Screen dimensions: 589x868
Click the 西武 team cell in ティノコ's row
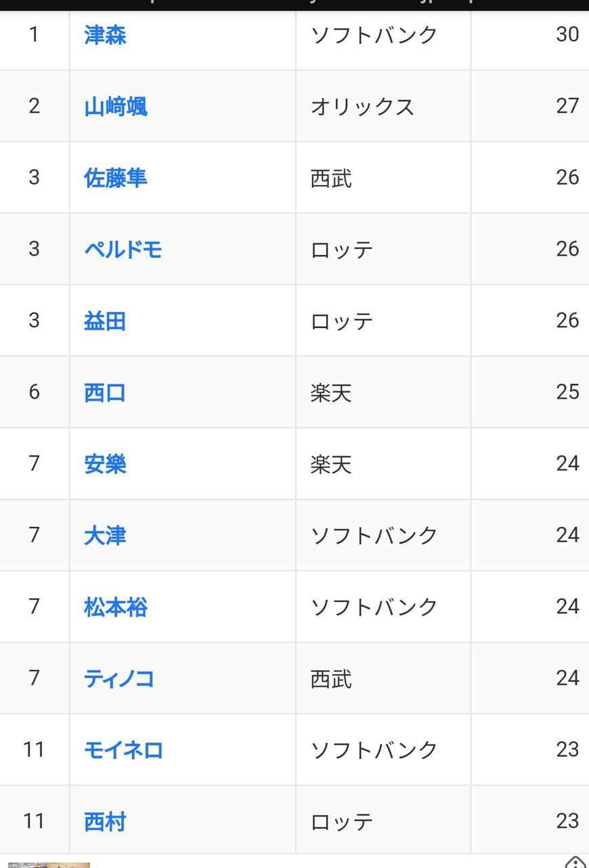pyautogui.click(x=384, y=679)
